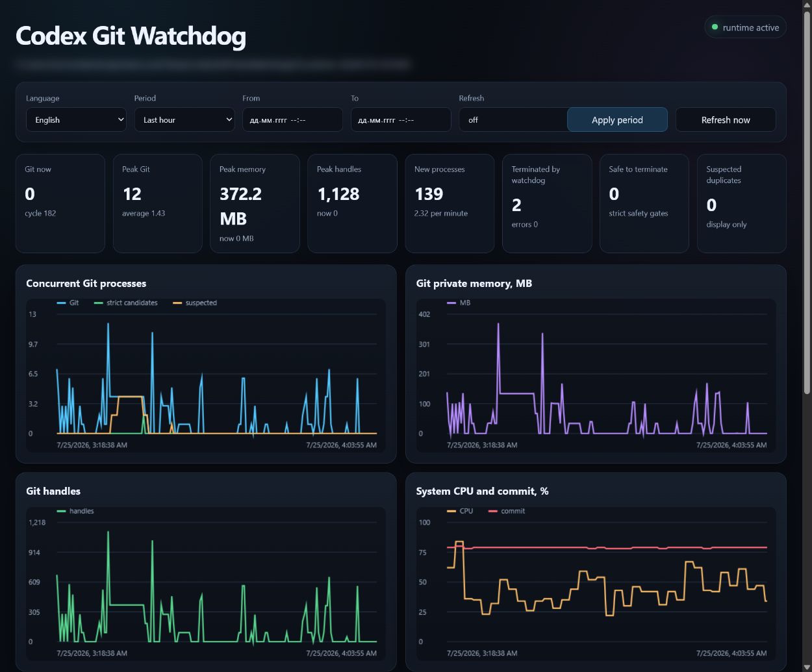Click the 'cycle 182' text
812x672 pixels.
pyautogui.click(x=40, y=213)
